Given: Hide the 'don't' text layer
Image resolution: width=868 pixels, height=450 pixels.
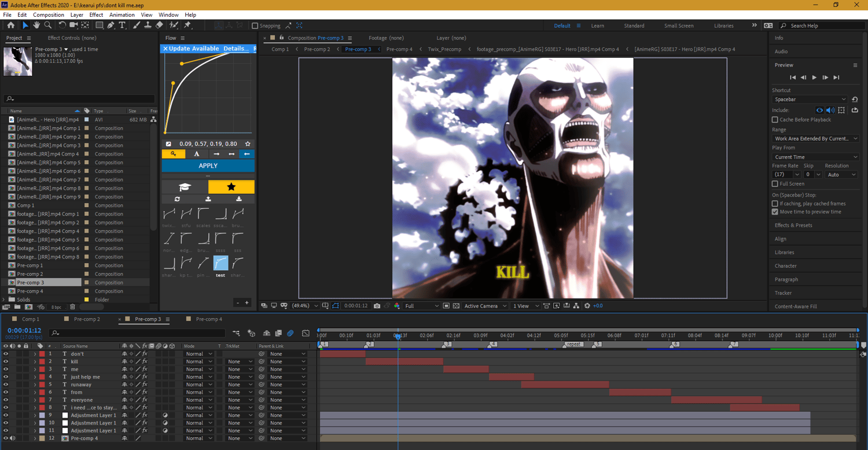Looking at the screenshot, I should 6,354.
